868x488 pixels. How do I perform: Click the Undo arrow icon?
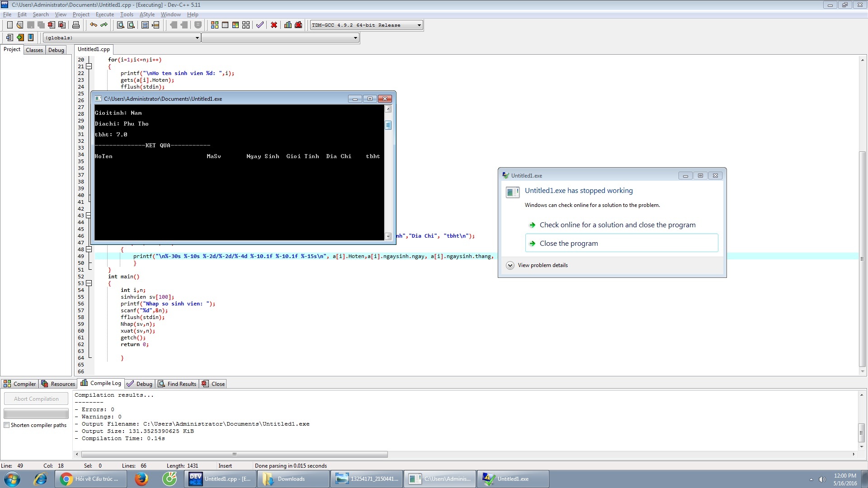click(93, 25)
